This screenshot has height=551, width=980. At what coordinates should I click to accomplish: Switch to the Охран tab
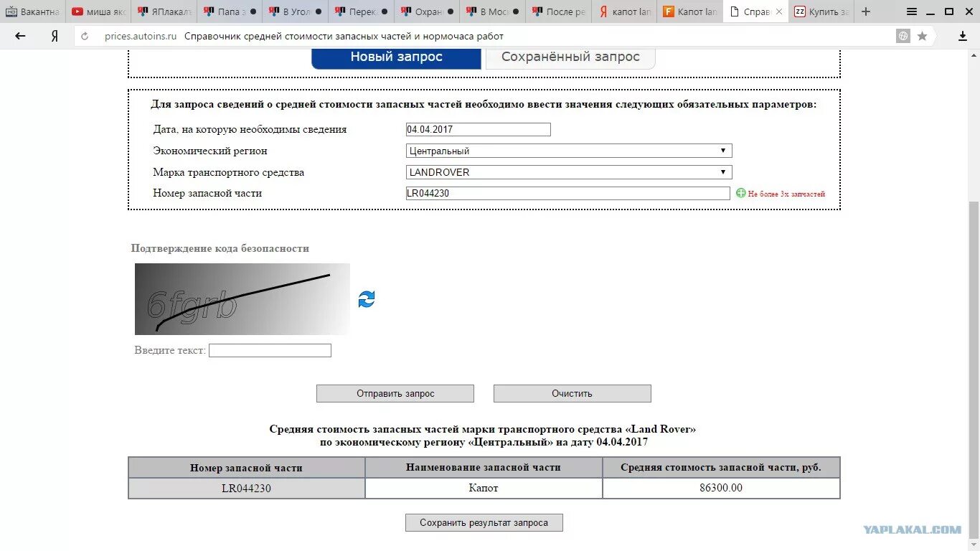(428, 11)
